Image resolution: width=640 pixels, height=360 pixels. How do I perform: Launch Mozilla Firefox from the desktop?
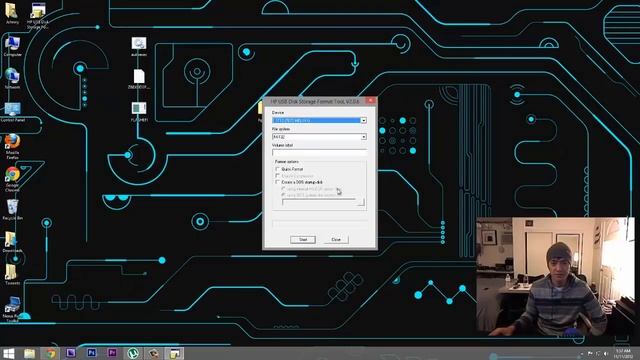[12, 146]
